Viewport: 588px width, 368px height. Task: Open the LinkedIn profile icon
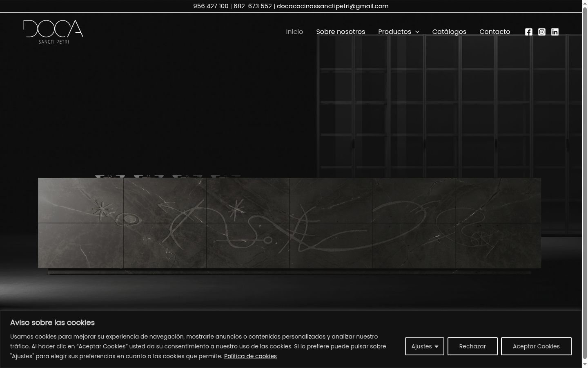pyautogui.click(x=555, y=32)
